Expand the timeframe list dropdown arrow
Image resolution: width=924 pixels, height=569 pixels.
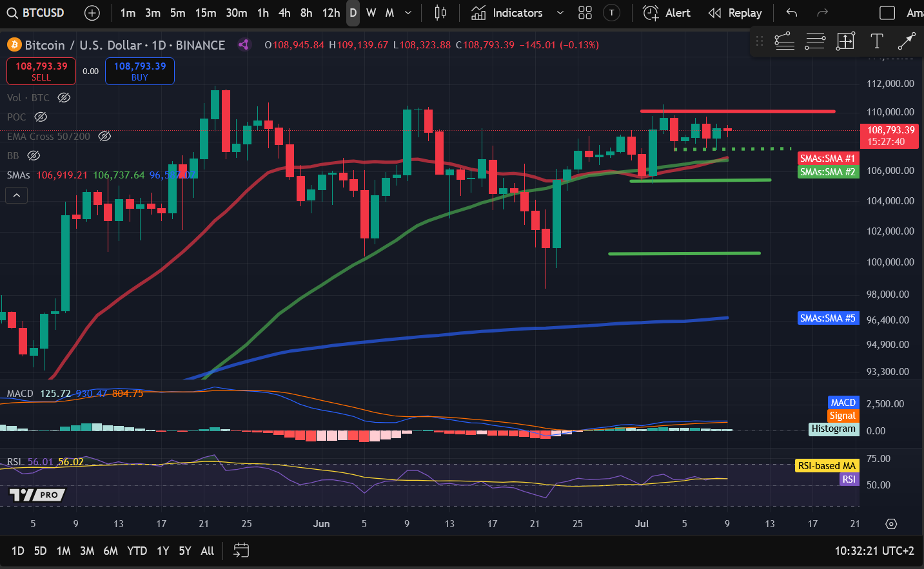pos(408,13)
